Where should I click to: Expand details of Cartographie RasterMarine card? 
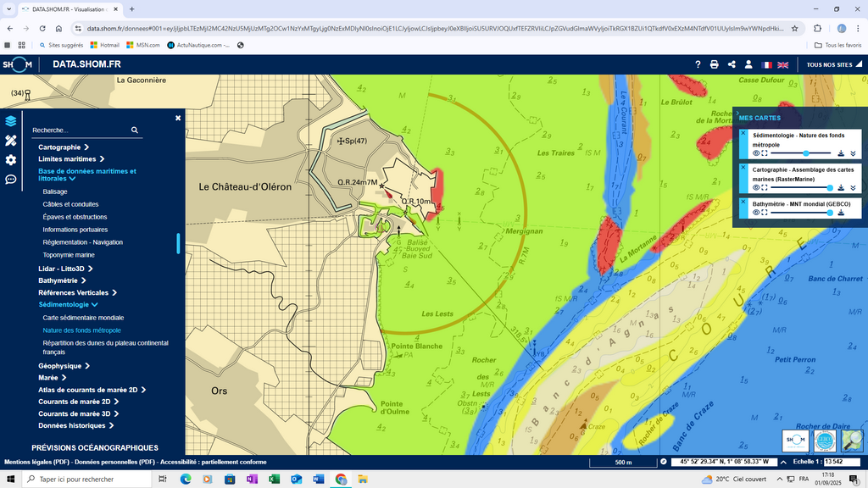coord(853,187)
